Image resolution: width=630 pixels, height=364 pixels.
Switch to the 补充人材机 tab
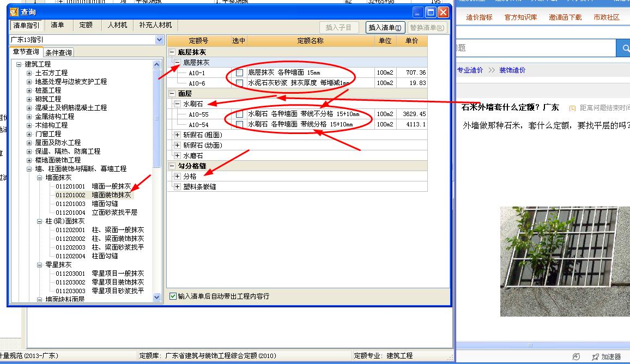155,25
